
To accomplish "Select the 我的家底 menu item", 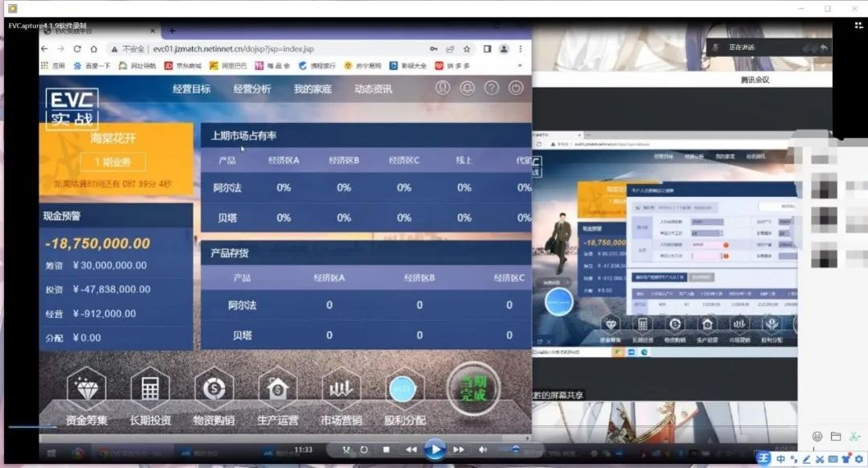I will tap(313, 89).
